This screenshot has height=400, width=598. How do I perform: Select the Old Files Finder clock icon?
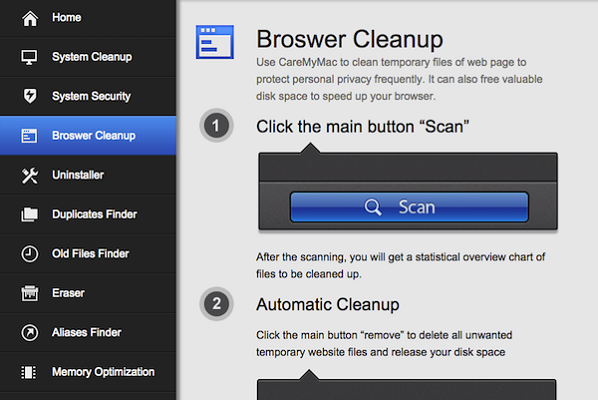point(29,254)
